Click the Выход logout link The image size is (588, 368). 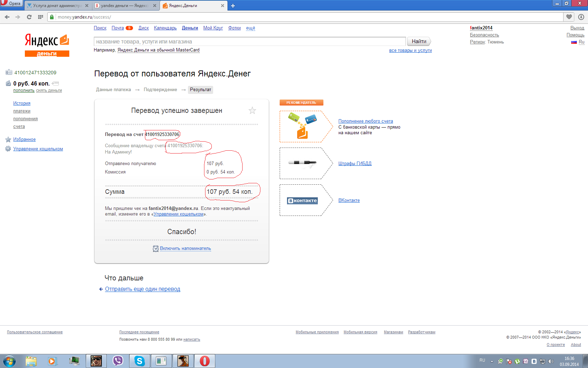(577, 28)
